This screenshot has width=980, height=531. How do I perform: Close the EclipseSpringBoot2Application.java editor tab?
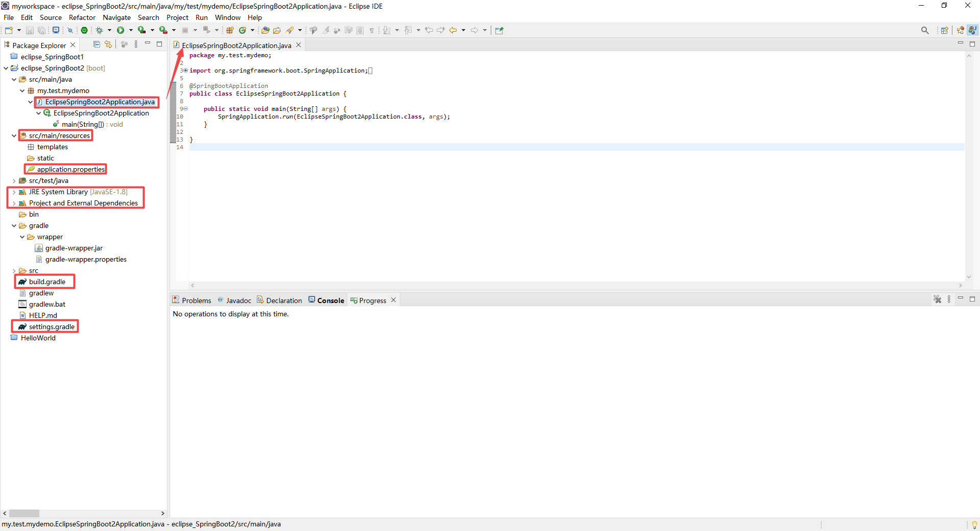tap(299, 45)
